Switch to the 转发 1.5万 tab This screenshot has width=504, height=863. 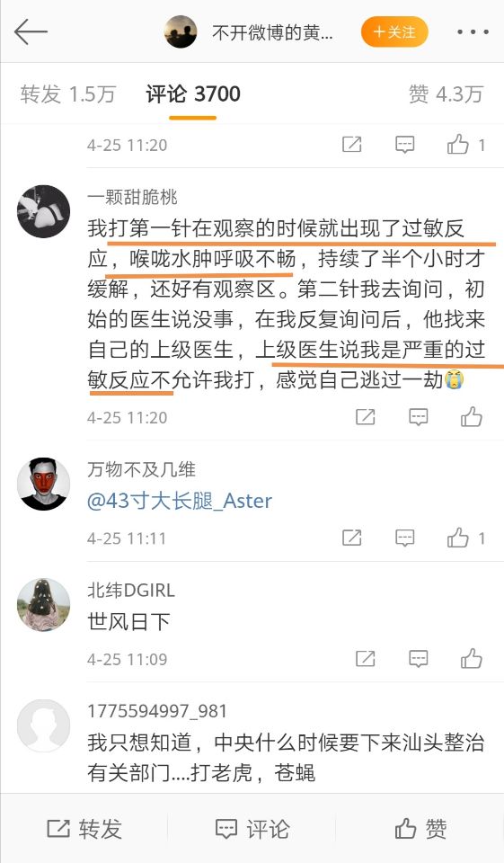(67, 94)
